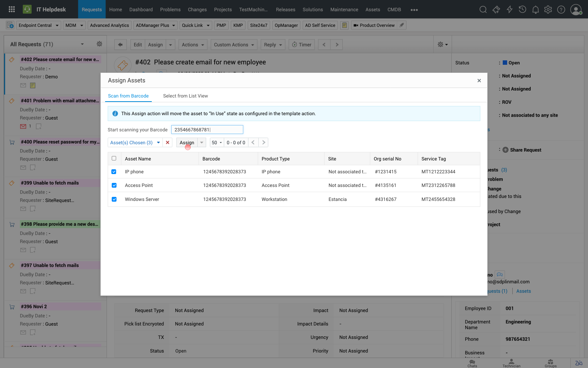Click the red X to clear chosen assets
The width and height of the screenshot is (588, 368).
coord(168,142)
